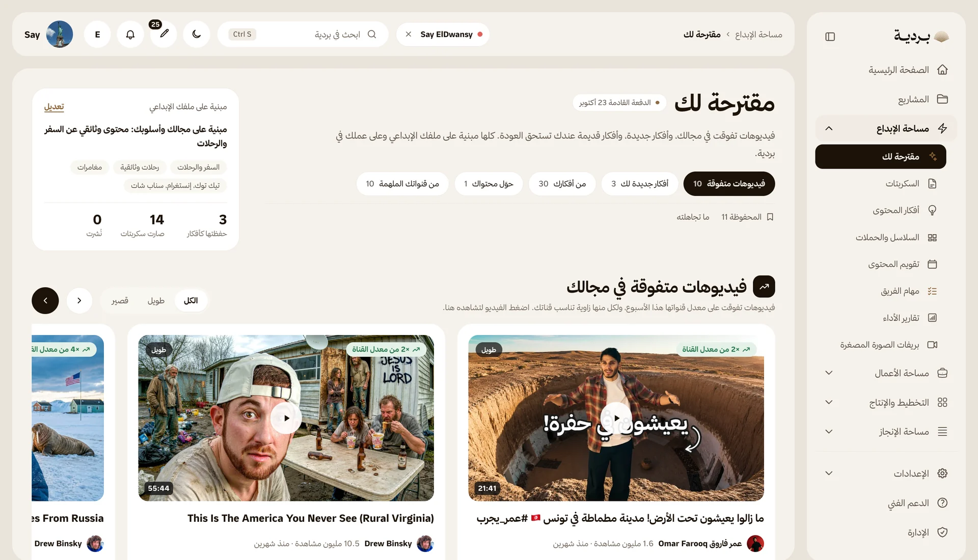Click title ما زالوا يعيشون تحت الأرض
978x560 pixels.
[620, 518]
